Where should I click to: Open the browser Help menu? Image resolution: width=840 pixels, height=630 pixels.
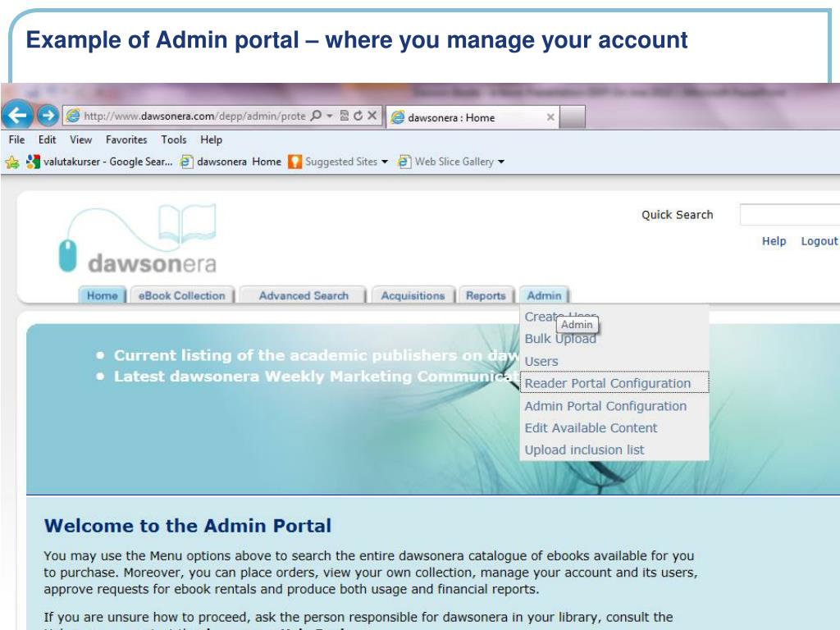point(211,139)
